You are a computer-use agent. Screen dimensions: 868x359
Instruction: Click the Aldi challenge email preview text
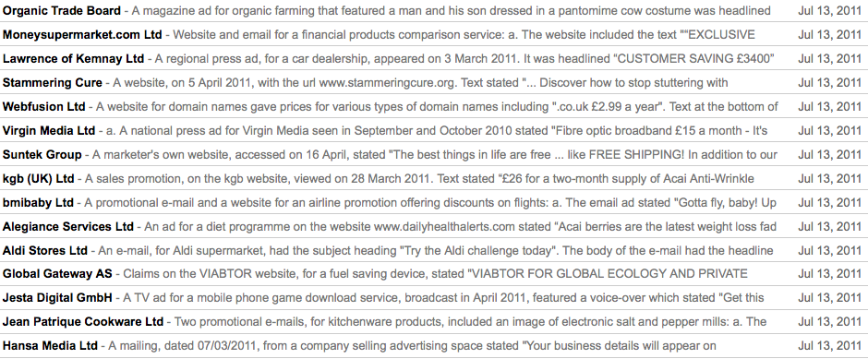click(436, 250)
